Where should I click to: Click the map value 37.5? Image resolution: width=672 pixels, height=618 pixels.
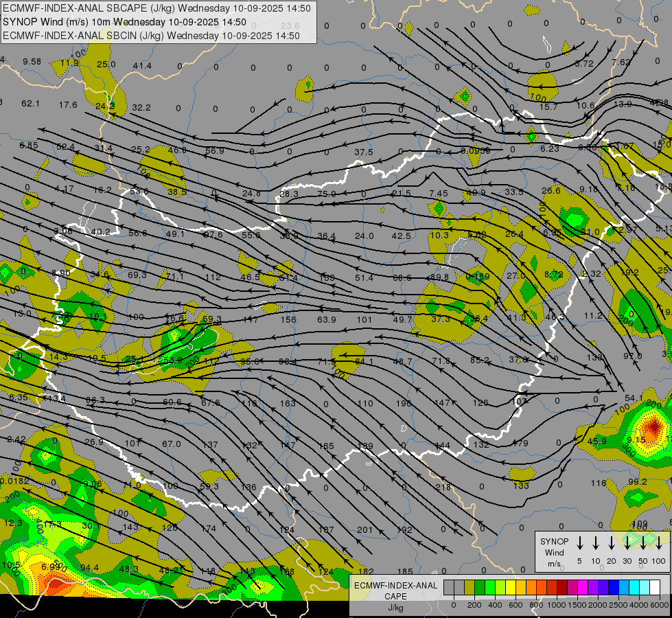[364, 152]
